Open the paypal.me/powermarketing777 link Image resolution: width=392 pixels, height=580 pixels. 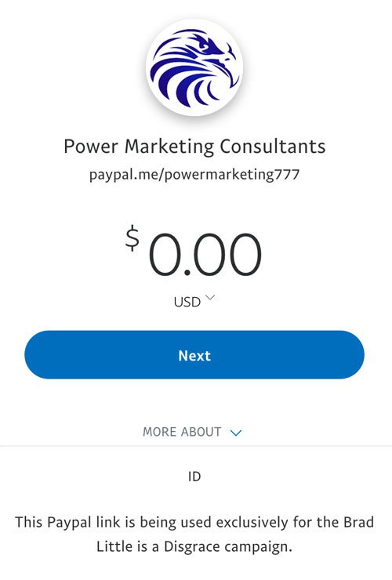[194, 174]
